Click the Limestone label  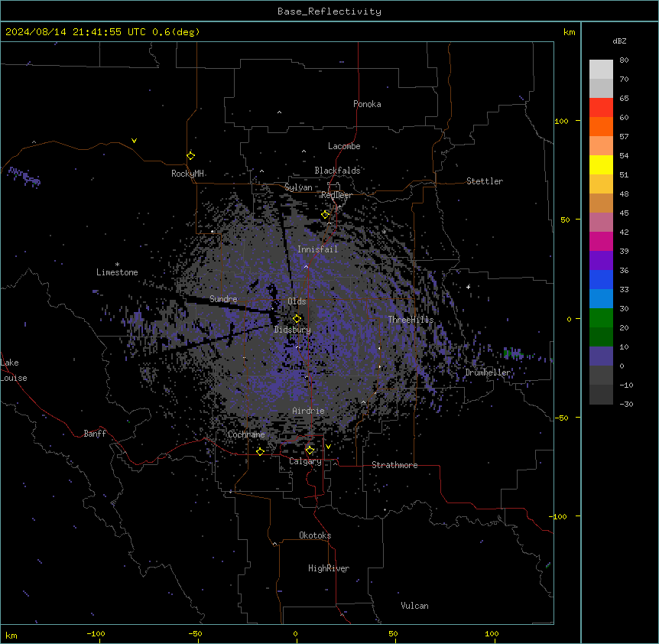pyautogui.click(x=117, y=272)
